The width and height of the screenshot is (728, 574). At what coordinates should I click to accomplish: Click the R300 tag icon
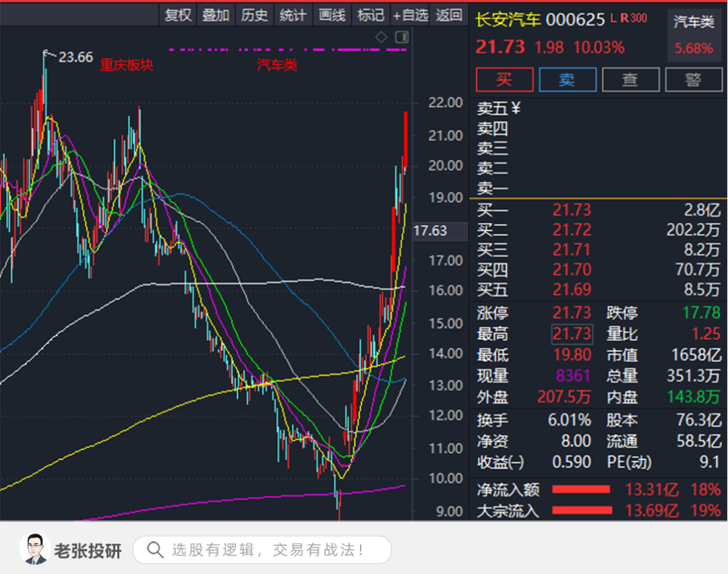click(634, 18)
